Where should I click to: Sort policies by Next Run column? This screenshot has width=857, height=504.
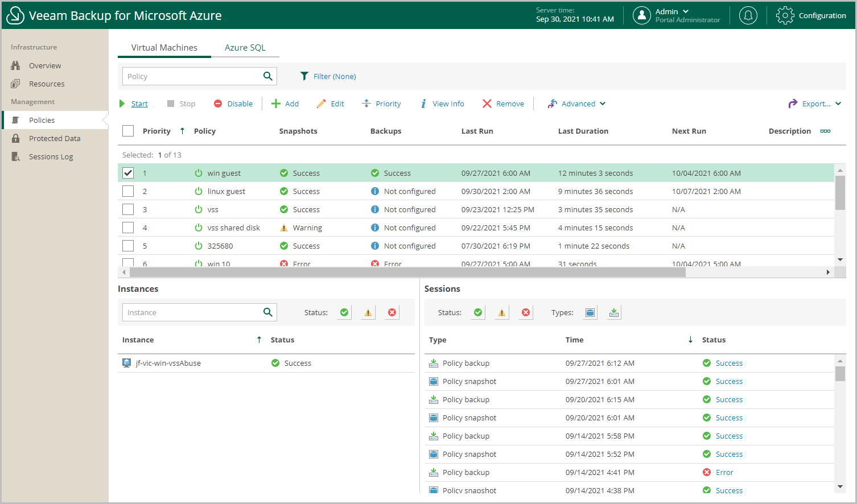click(x=689, y=131)
